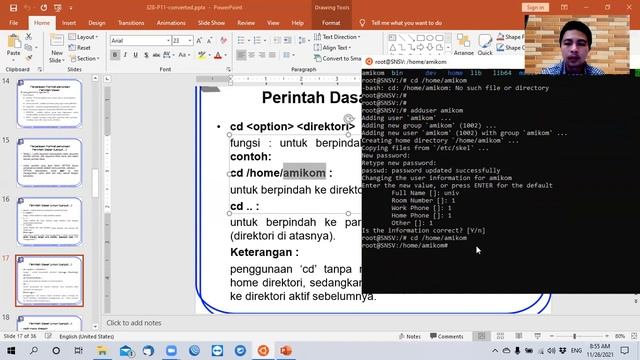
Task: Decrease font size with the smaller A icon
Action: coord(209,40)
